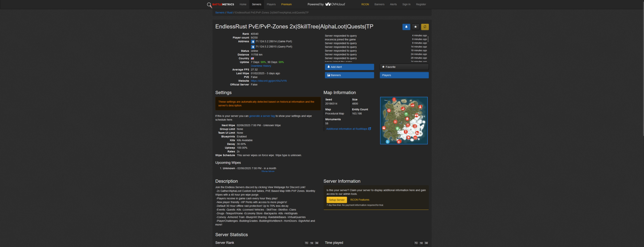The image size is (644, 247).
Task: Click the RCON Features link
Action: (x=360, y=200)
